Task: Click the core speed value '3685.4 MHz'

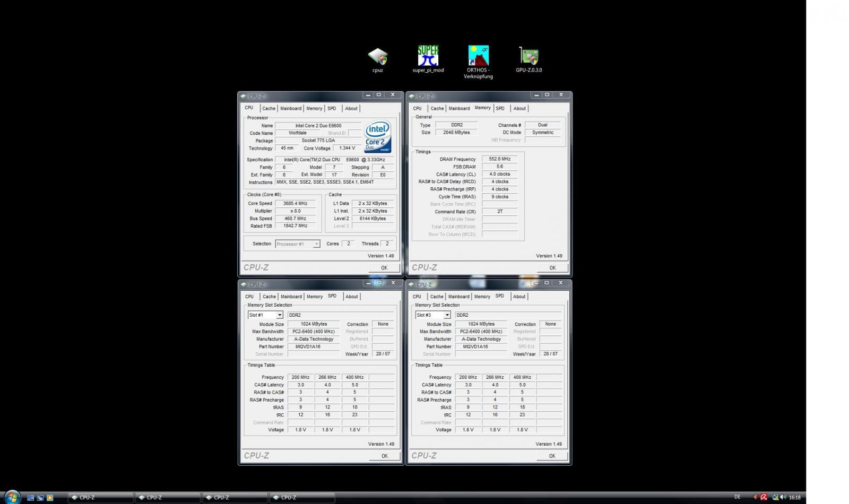Action: [x=296, y=203]
